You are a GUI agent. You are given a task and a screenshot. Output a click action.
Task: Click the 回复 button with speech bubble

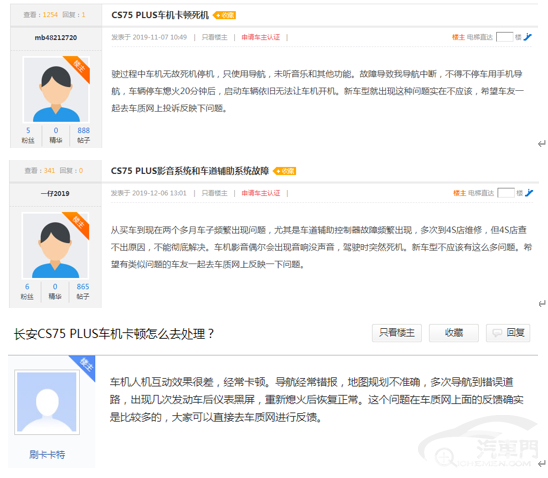[508, 333]
